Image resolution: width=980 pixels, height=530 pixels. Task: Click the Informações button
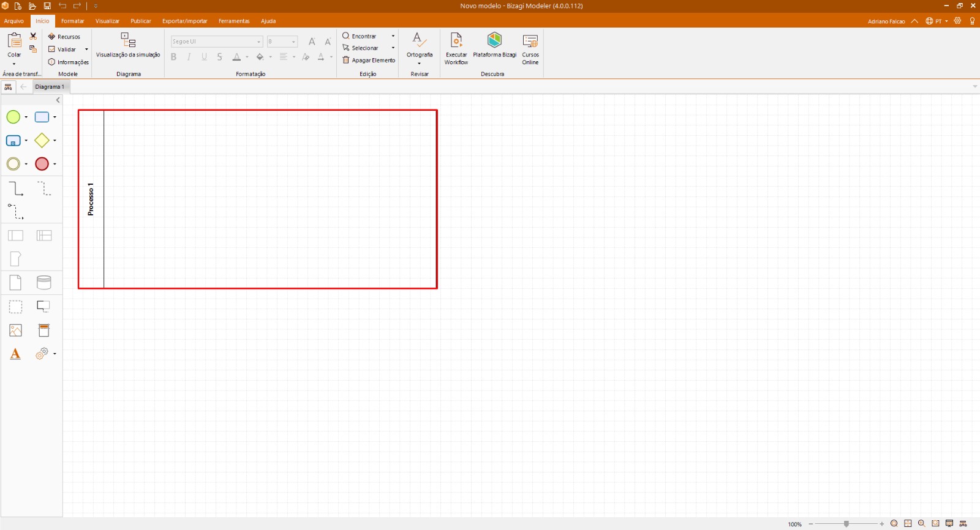point(69,62)
